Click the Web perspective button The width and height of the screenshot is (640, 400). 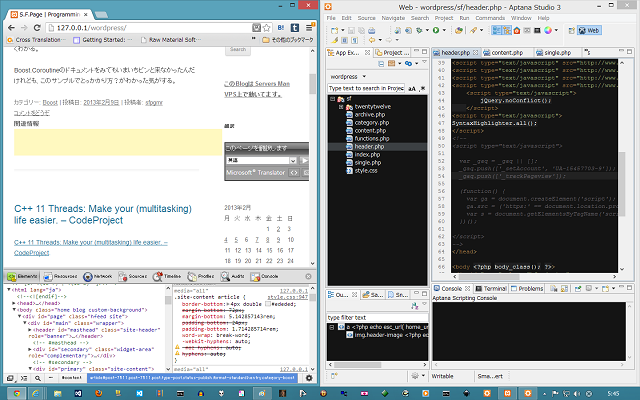pos(591,30)
